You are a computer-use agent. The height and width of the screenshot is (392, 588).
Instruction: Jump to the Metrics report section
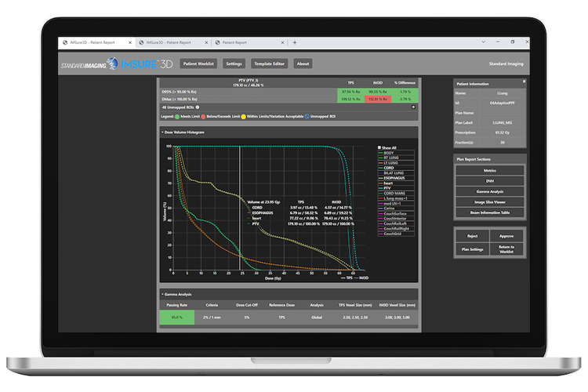tap(490, 171)
